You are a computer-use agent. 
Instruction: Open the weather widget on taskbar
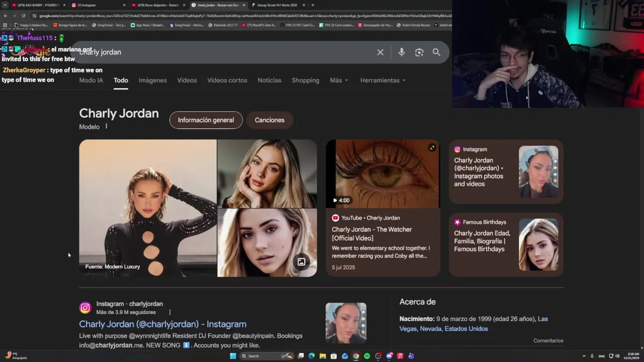(15, 356)
